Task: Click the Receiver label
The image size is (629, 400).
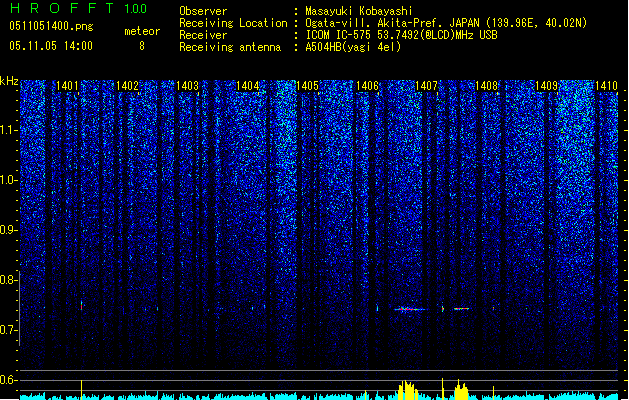Action: (203, 35)
